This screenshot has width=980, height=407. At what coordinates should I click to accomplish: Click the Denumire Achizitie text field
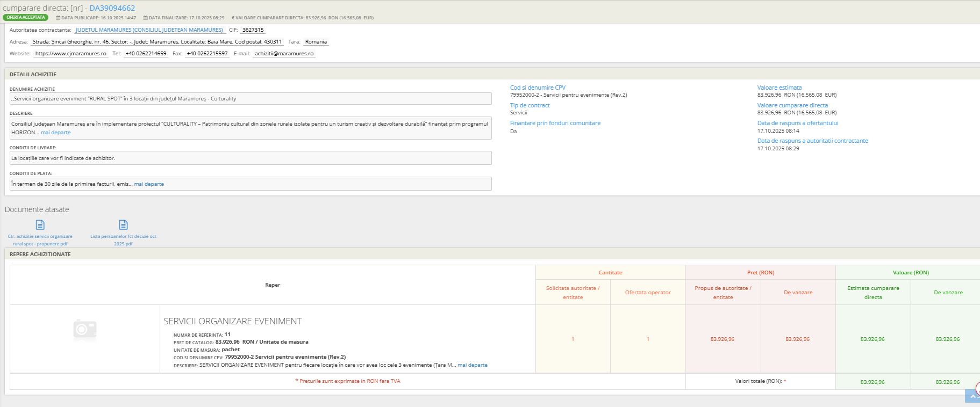tap(251, 99)
